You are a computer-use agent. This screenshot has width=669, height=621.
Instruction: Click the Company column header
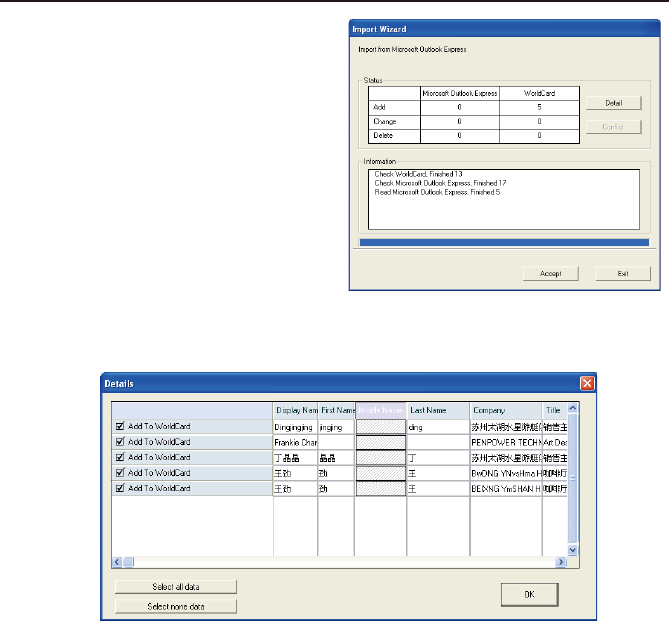(x=506, y=410)
